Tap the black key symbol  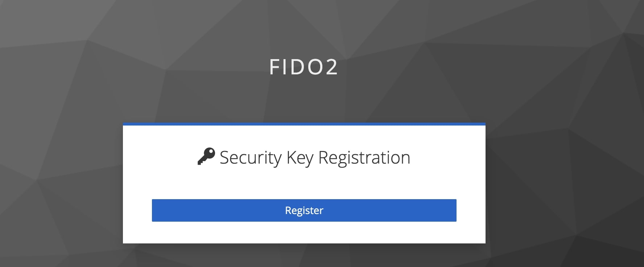[x=206, y=156]
